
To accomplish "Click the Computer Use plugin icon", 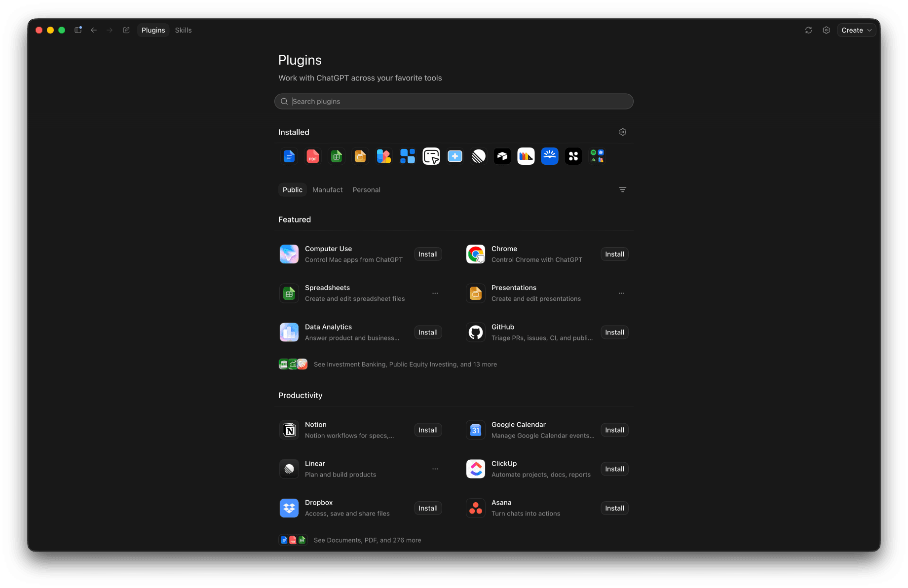I will tap(289, 254).
